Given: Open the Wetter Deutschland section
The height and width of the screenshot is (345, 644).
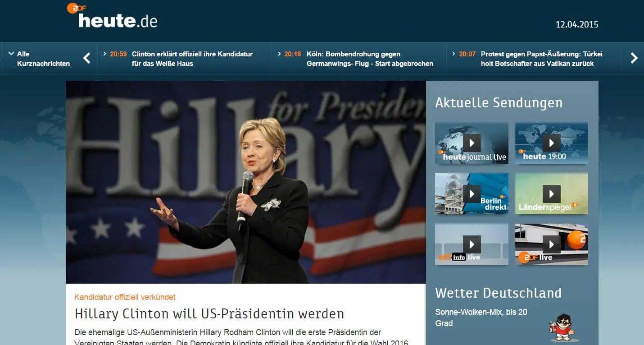Looking at the screenshot, I should click(x=498, y=293).
